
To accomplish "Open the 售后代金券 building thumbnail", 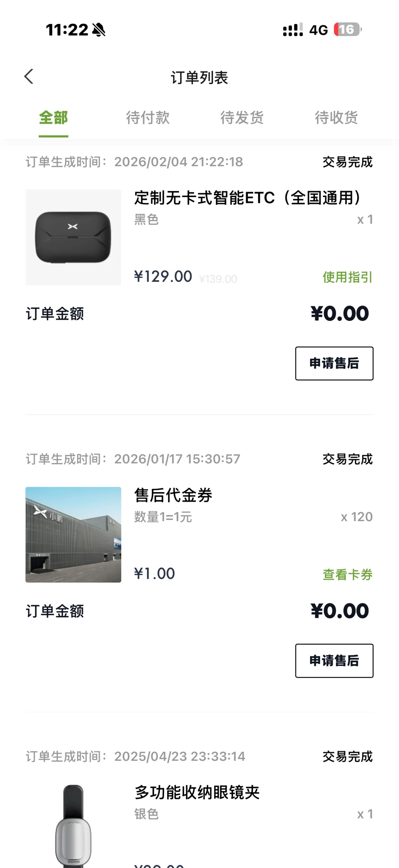I will pos(73,534).
